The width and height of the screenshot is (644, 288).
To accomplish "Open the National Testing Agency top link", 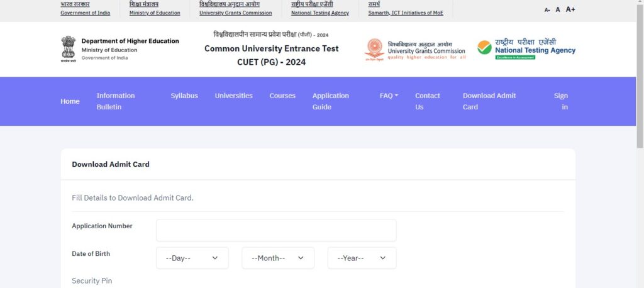I will (x=320, y=13).
